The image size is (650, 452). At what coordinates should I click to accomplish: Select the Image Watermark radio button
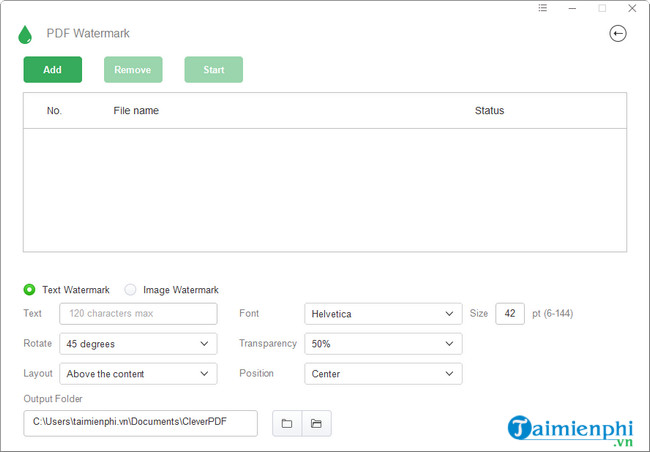[x=130, y=289]
